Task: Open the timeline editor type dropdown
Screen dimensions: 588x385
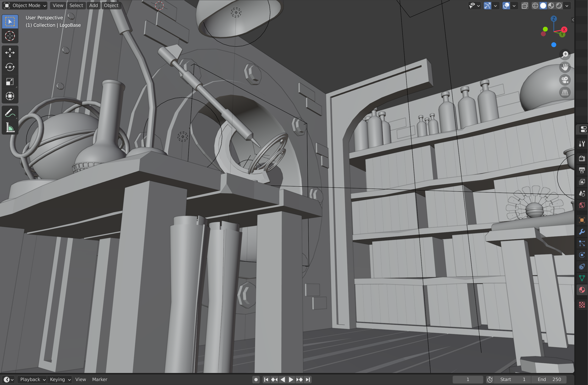Action: [9, 380]
